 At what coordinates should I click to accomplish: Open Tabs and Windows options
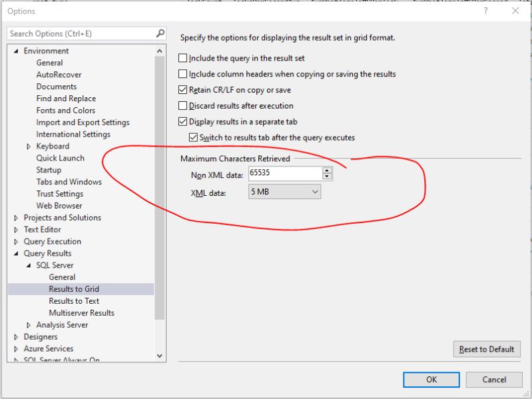click(69, 182)
